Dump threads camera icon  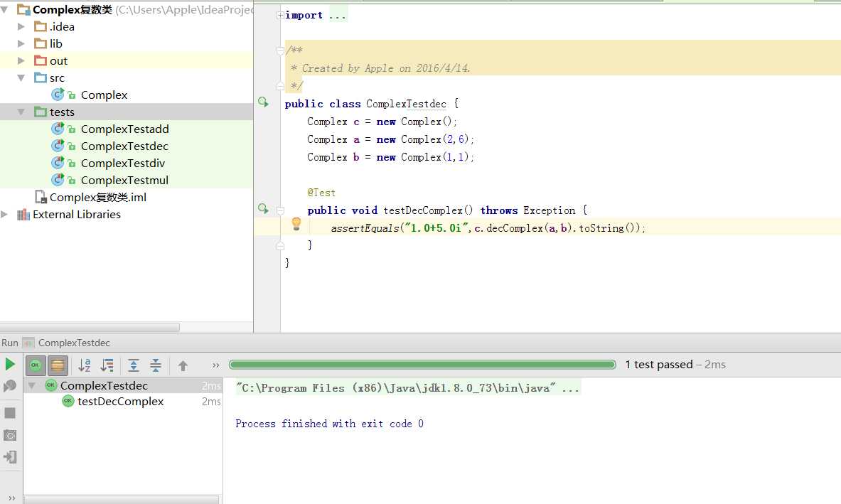[10, 435]
